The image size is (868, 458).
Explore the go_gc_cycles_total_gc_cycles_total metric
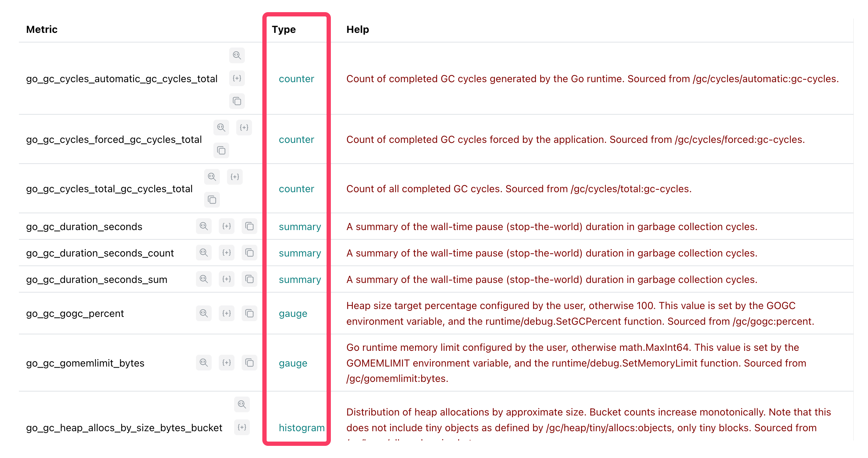[x=212, y=177]
